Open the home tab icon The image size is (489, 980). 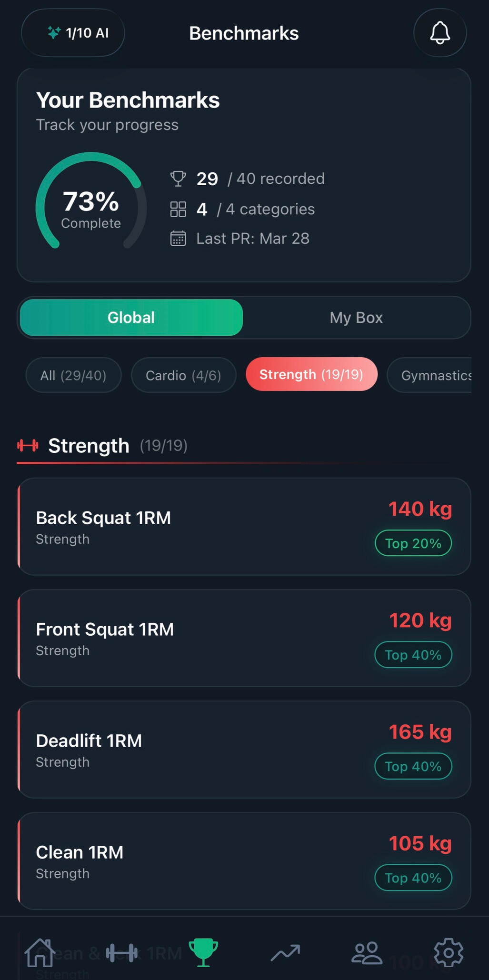click(40, 952)
